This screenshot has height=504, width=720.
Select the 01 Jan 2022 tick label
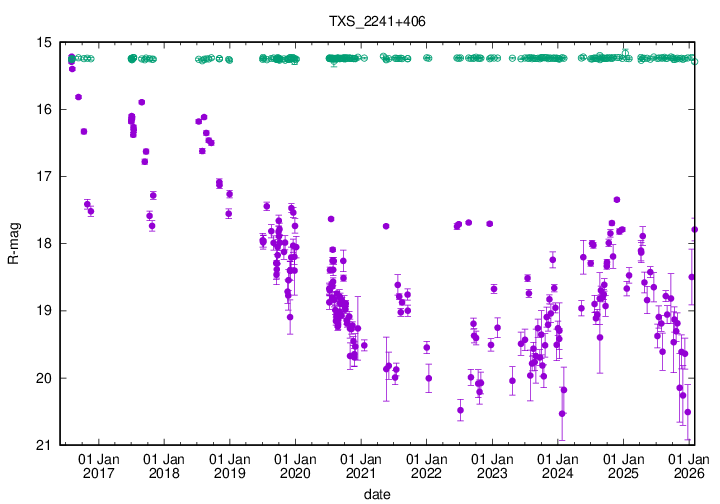426,466
